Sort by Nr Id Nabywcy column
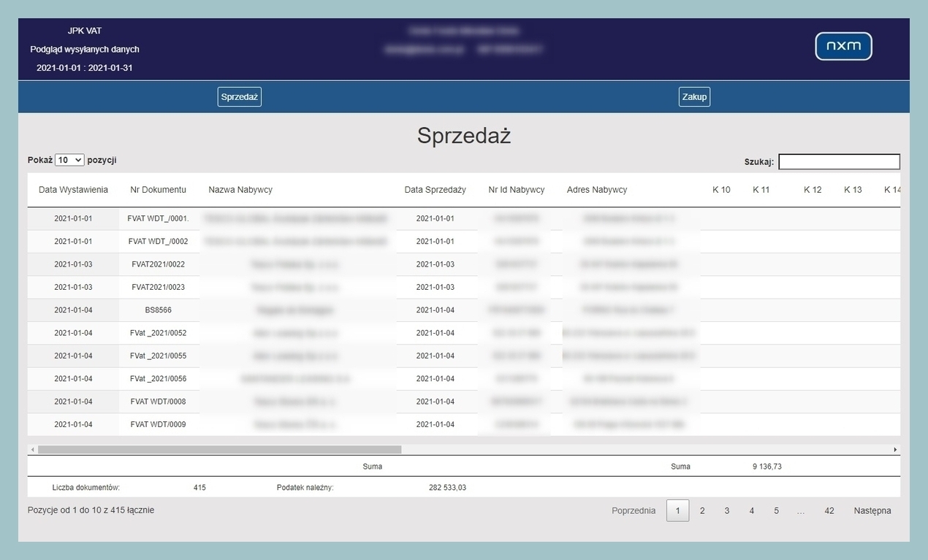 pos(516,190)
